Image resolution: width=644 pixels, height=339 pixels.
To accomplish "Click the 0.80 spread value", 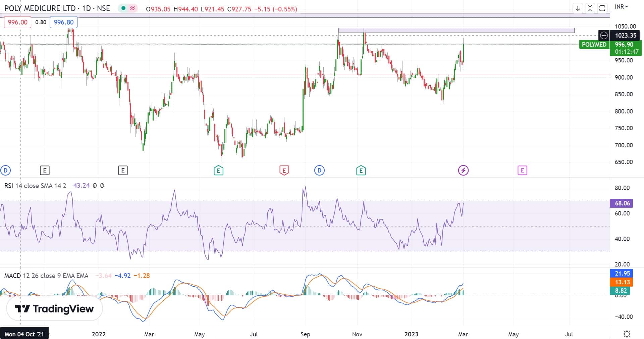I will [x=41, y=22].
